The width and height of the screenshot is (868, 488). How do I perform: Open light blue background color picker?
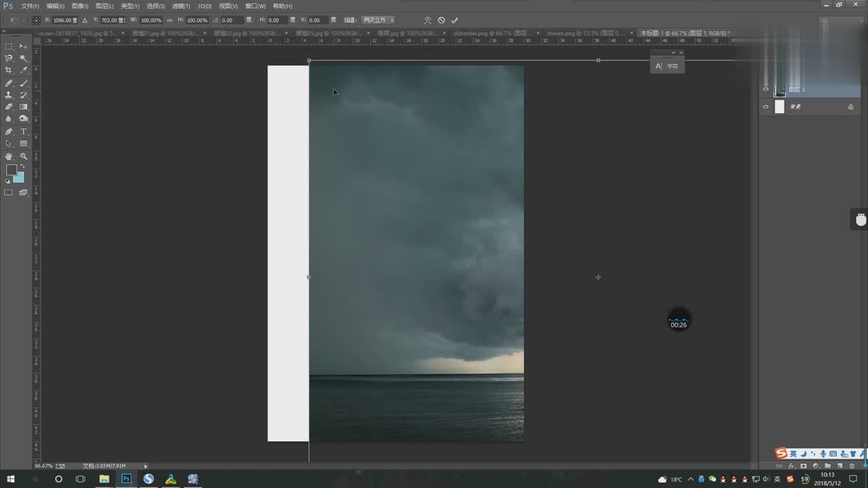click(20, 178)
